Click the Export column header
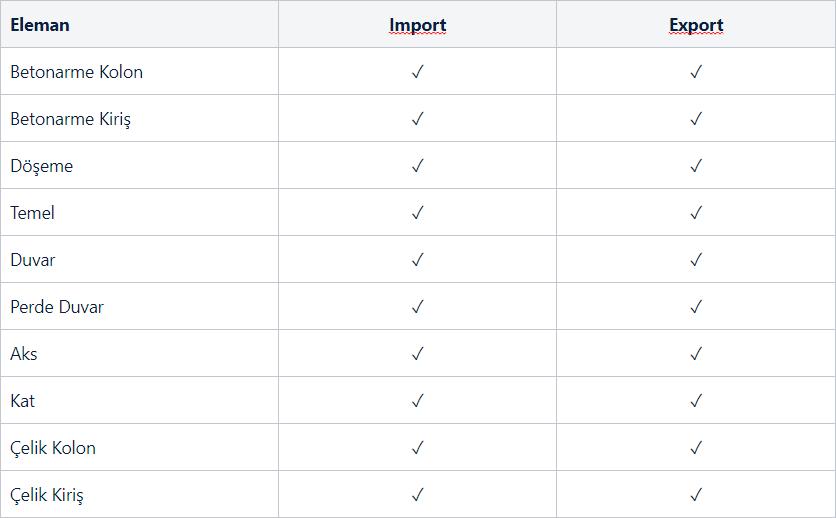This screenshot has height=518, width=836. tap(696, 25)
